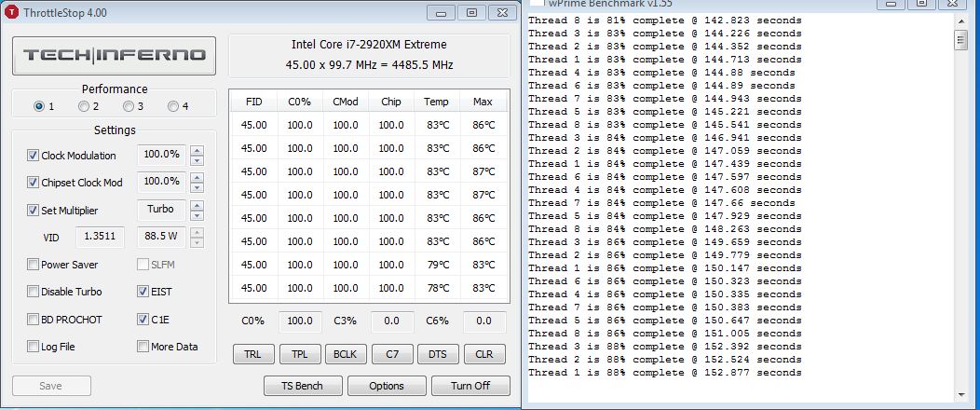Enable the Log File checkbox
Viewport: 980px width, 410px height.
33,347
